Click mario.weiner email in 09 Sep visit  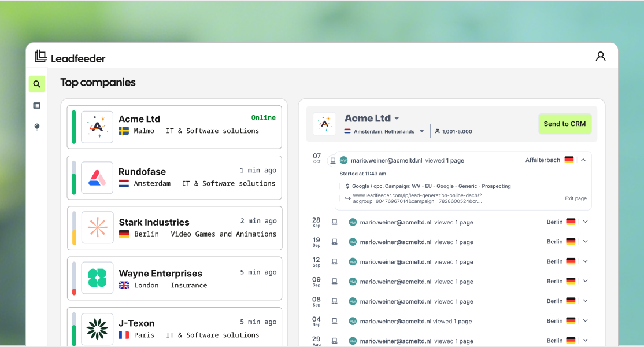click(395, 282)
